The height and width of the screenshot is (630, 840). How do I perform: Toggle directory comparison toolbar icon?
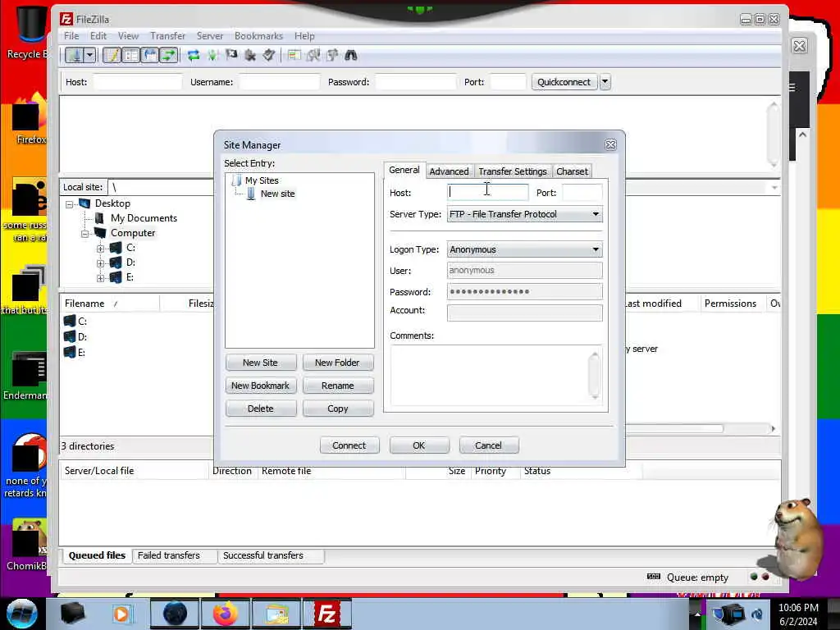click(313, 55)
